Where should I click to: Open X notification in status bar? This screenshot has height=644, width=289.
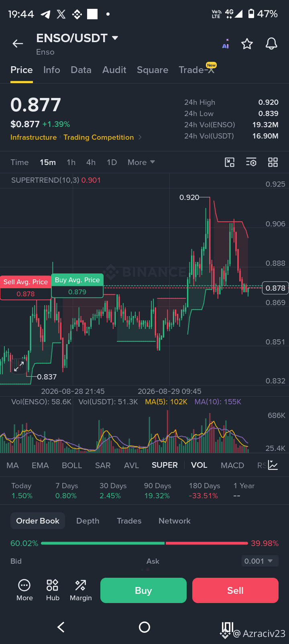click(61, 14)
